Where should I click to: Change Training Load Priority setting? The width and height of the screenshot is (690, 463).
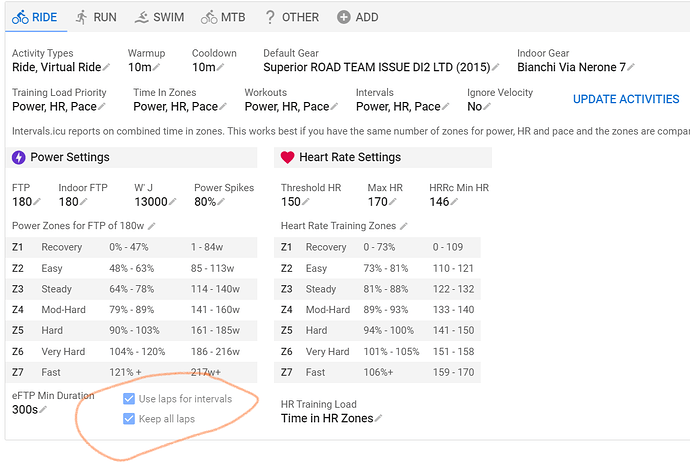(102, 107)
